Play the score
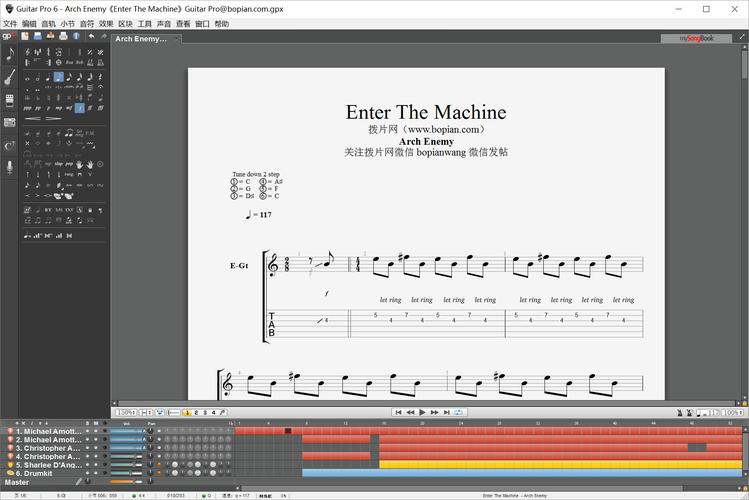The width and height of the screenshot is (749, 500). 422,412
